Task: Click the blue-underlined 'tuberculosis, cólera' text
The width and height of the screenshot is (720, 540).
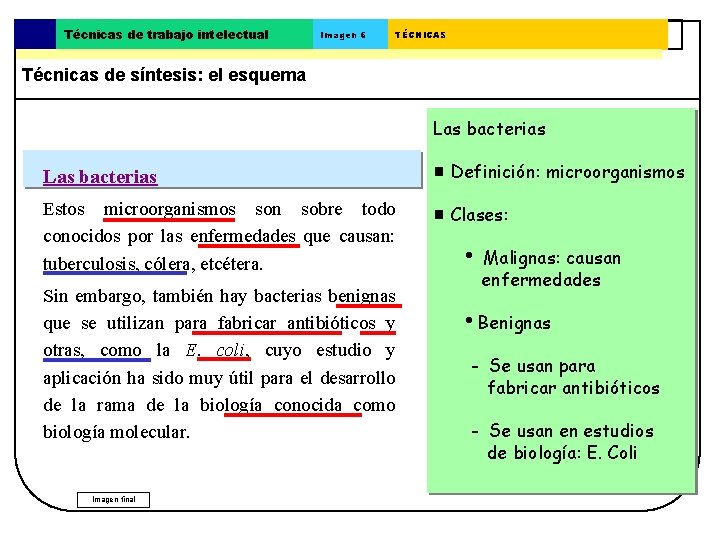Action: click(116, 264)
